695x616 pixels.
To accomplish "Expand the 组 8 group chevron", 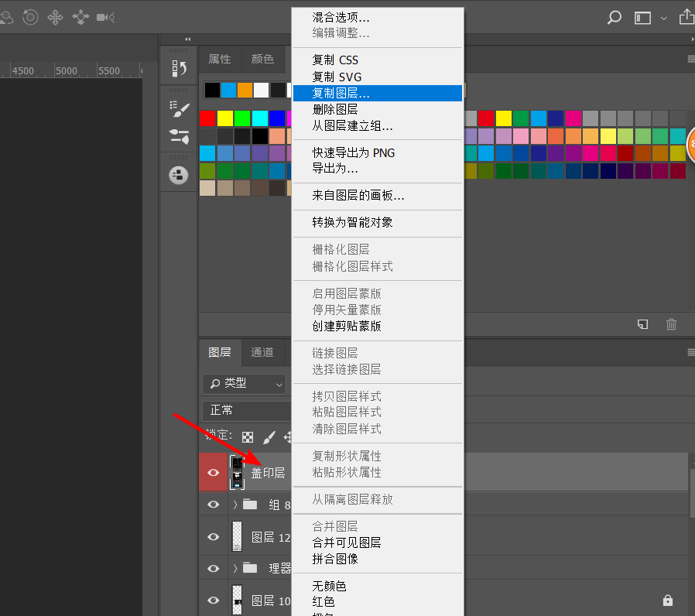I will pyautogui.click(x=235, y=505).
